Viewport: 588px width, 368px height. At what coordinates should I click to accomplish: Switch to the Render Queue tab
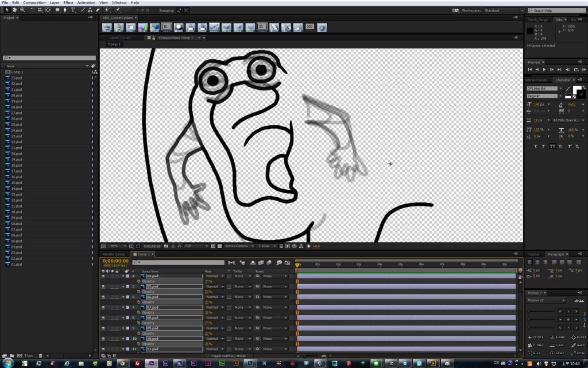[114, 254]
